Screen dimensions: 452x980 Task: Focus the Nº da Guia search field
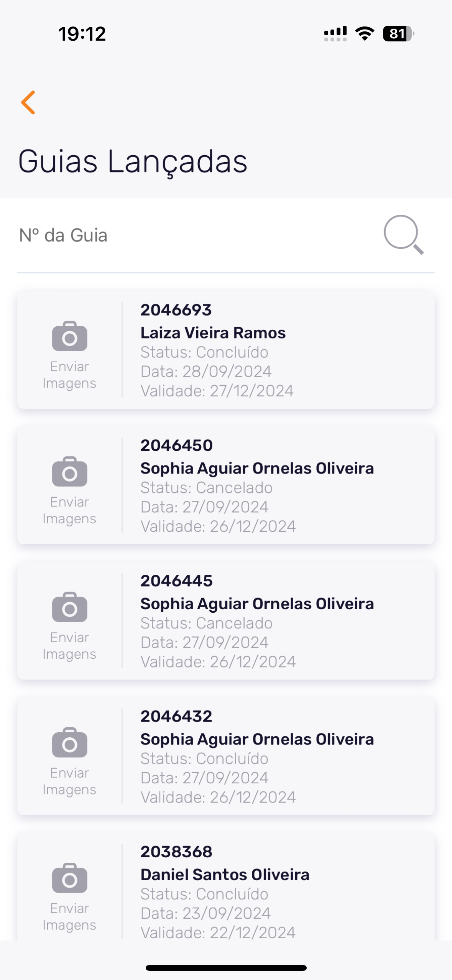[192, 235]
